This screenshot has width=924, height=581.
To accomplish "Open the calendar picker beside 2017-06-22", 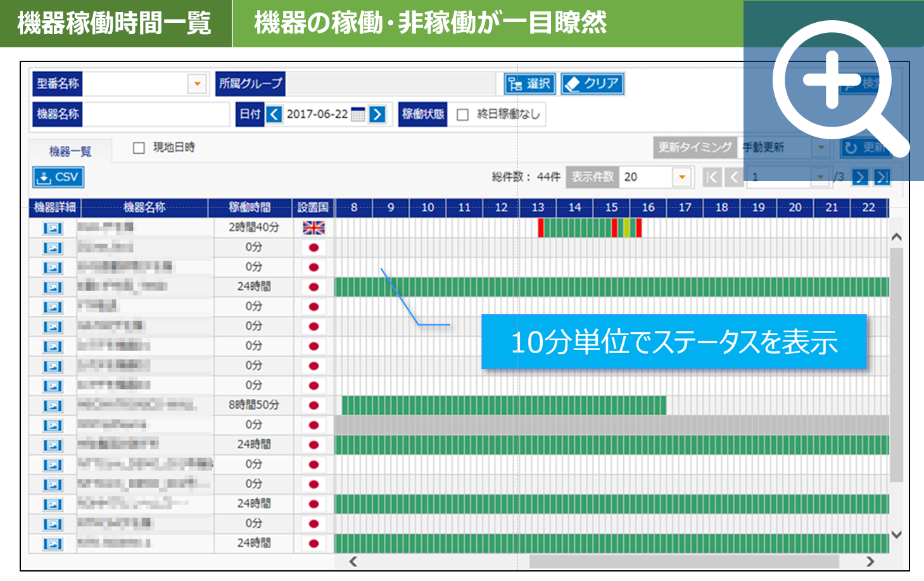I will point(358,115).
